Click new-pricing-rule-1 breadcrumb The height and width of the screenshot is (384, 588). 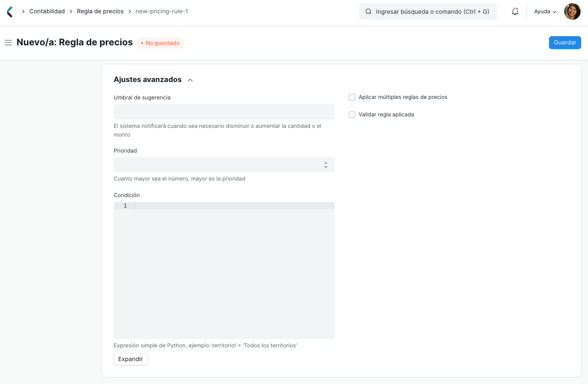(x=161, y=11)
